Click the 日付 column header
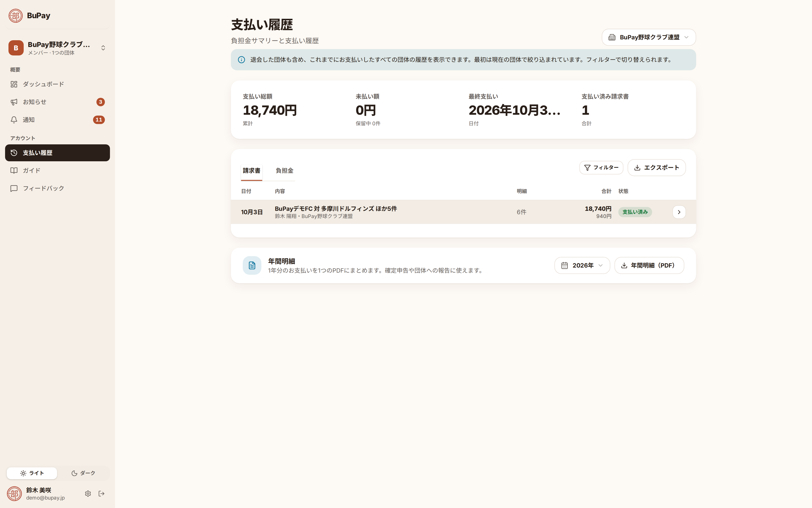Viewport: 812px width, 508px height. [246, 191]
